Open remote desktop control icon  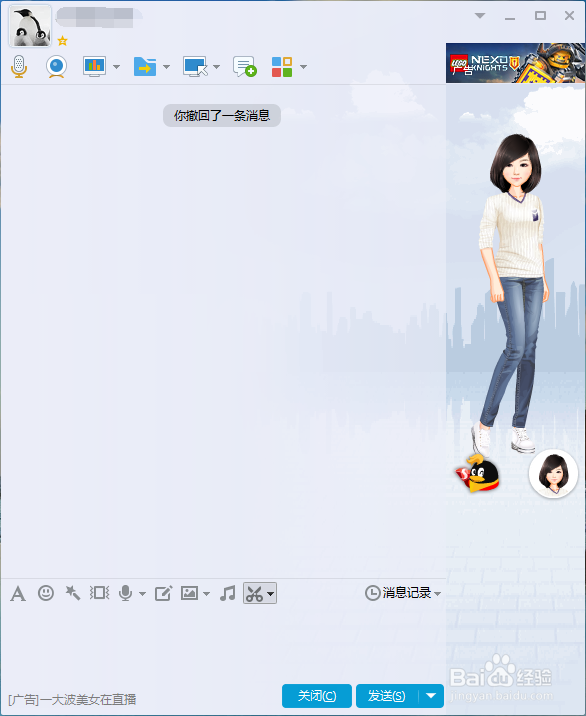point(195,67)
